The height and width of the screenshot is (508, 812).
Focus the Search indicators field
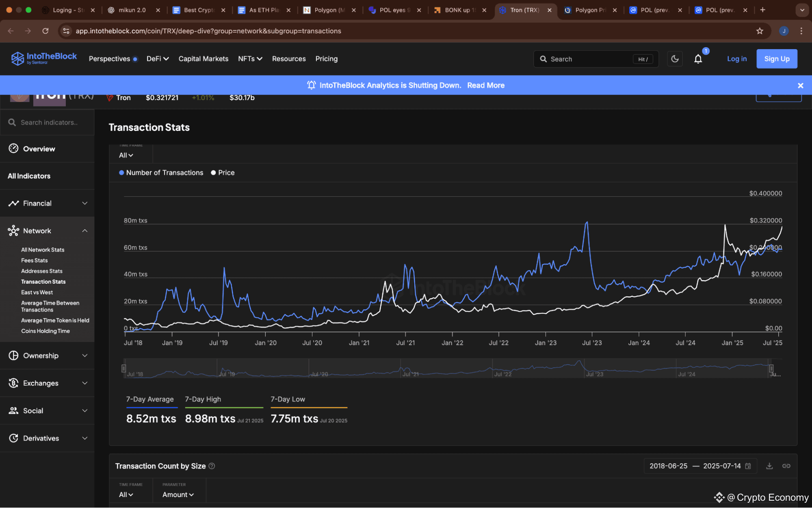47,122
